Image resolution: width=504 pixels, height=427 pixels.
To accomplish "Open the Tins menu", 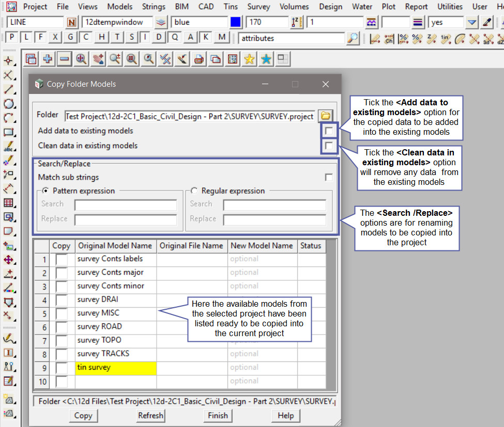I will (231, 7).
